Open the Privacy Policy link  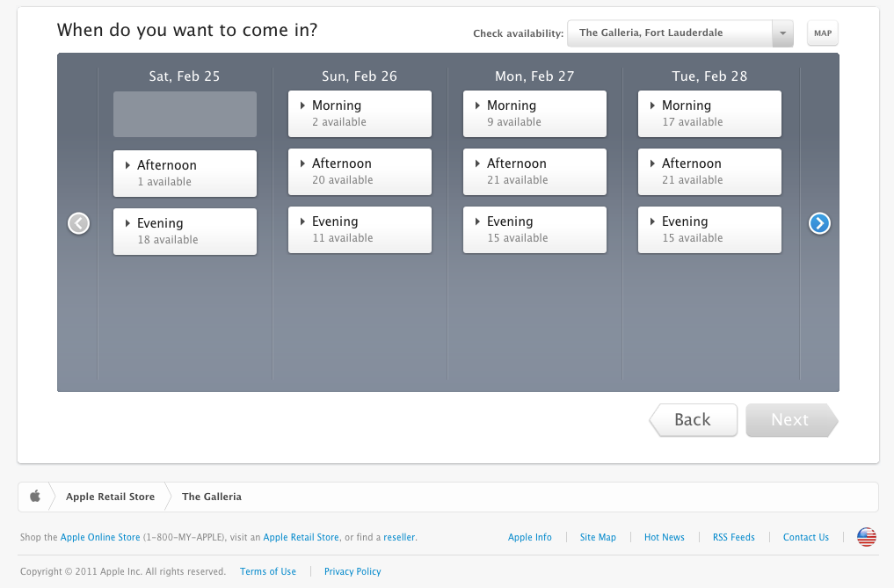point(353,571)
